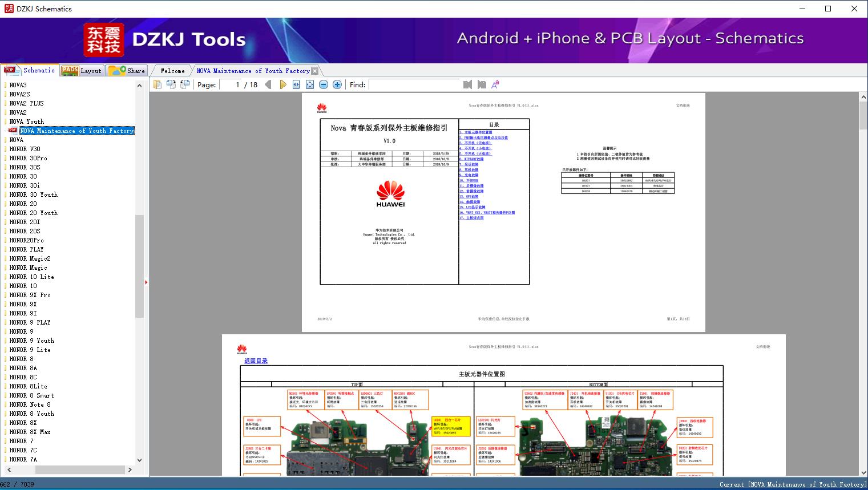This screenshot has height=490, width=868.
Task: Click the PDF icon beside NOVA Maintenance item
Action: click(13, 131)
